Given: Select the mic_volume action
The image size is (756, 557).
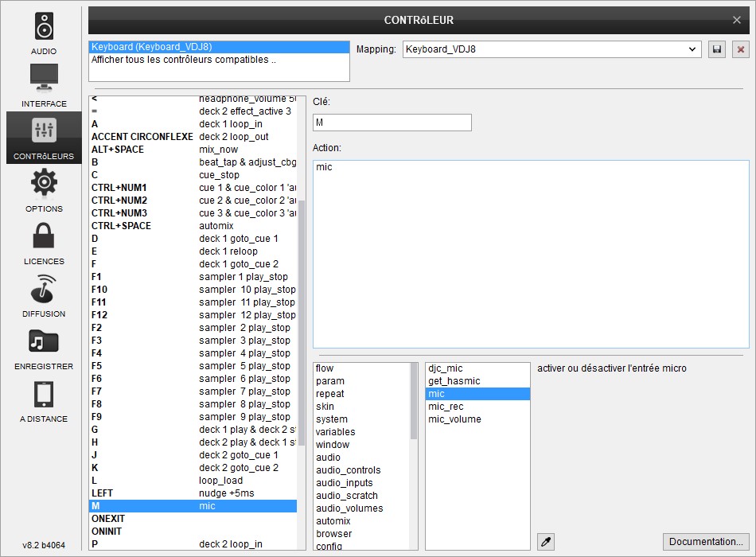Looking at the screenshot, I should tap(477, 419).
